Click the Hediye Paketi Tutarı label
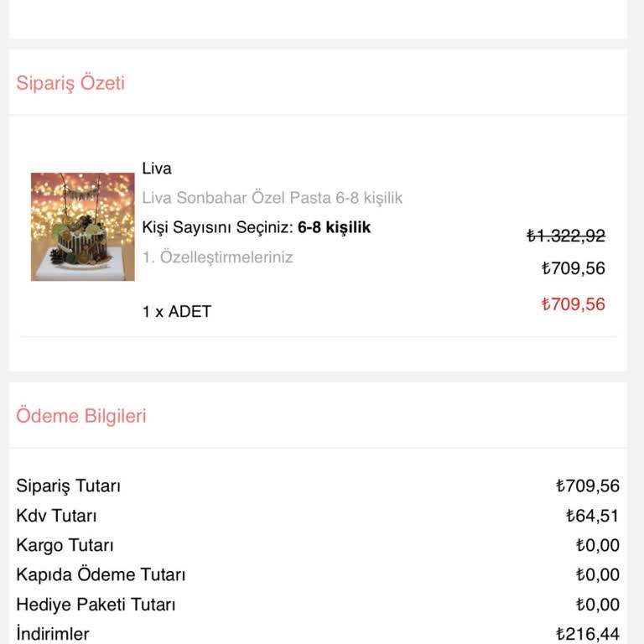644x644 pixels. pyautogui.click(x=96, y=605)
